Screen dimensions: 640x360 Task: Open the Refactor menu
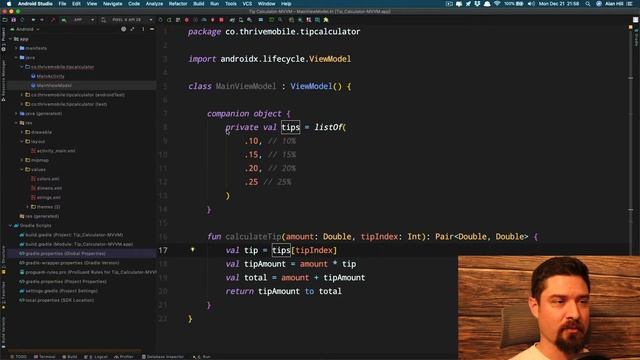178,4
